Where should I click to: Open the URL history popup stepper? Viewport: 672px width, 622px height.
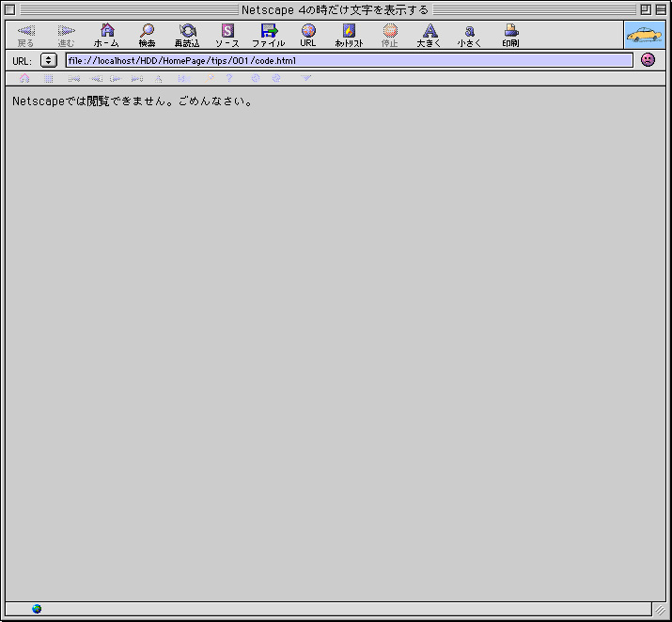pos(49,60)
